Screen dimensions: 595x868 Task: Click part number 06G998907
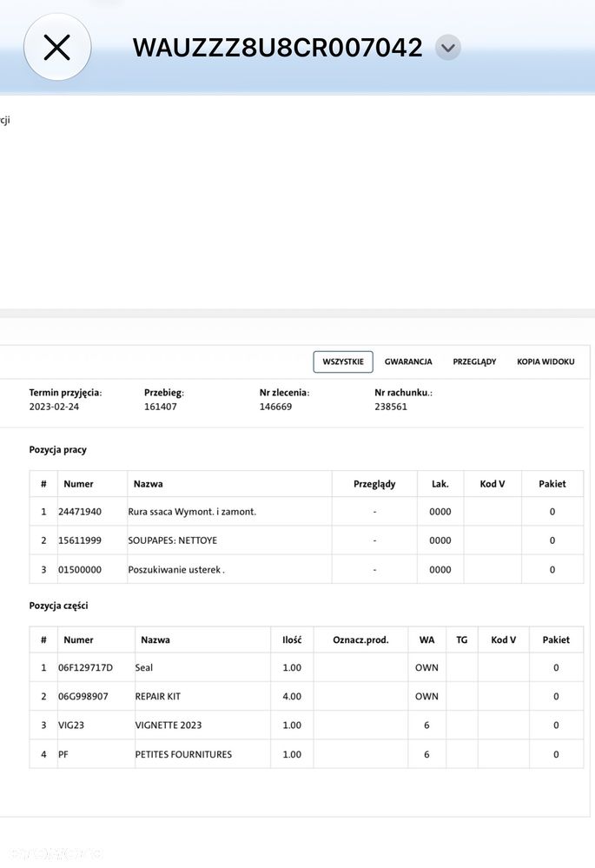83,696
